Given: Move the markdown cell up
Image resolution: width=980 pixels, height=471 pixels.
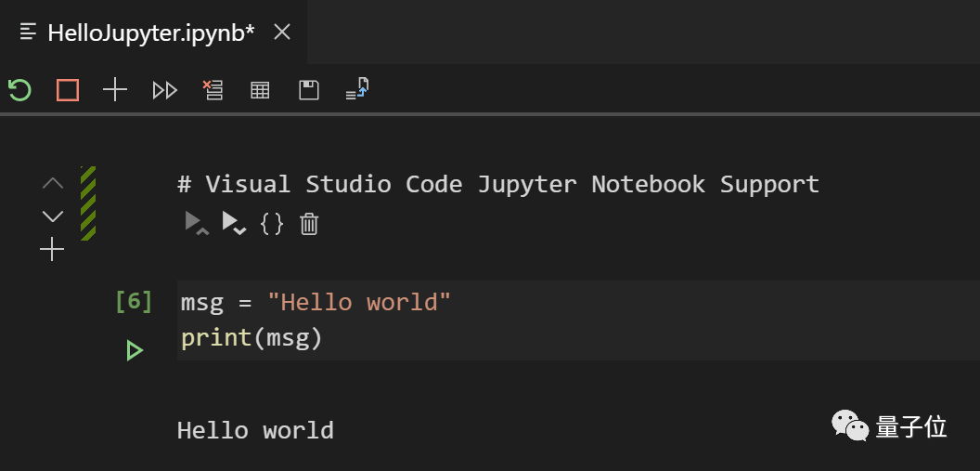Looking at the screenshot, I should pyautogui.click(x=53, y=183).
